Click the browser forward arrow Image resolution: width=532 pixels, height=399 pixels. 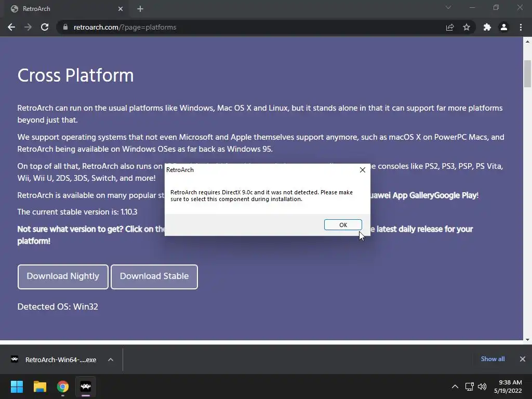28,27
